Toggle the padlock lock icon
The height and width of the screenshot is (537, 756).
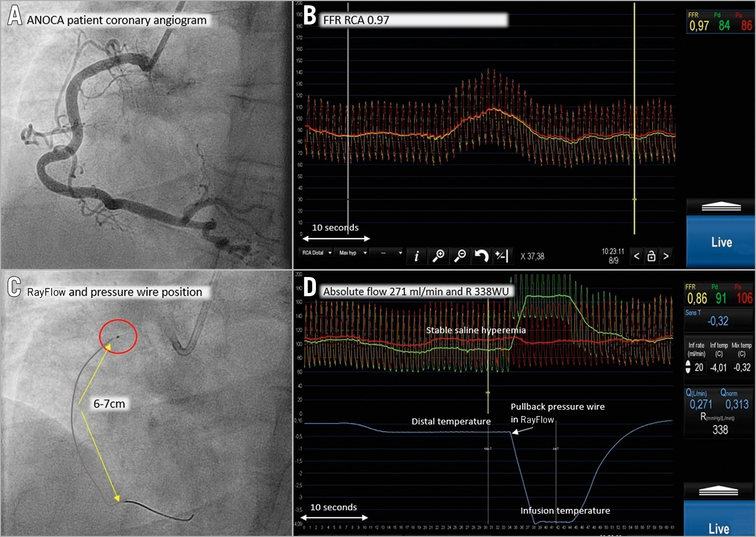point(651,256)
